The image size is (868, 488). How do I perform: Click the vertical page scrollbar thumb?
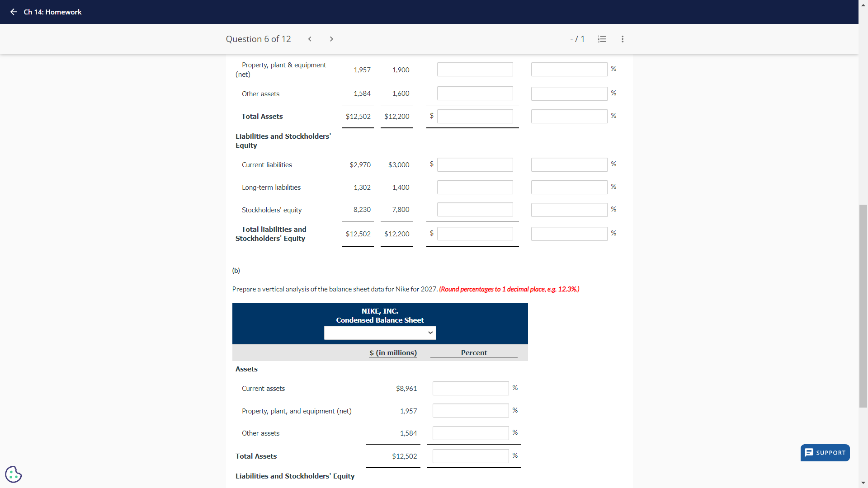point(863,305)
